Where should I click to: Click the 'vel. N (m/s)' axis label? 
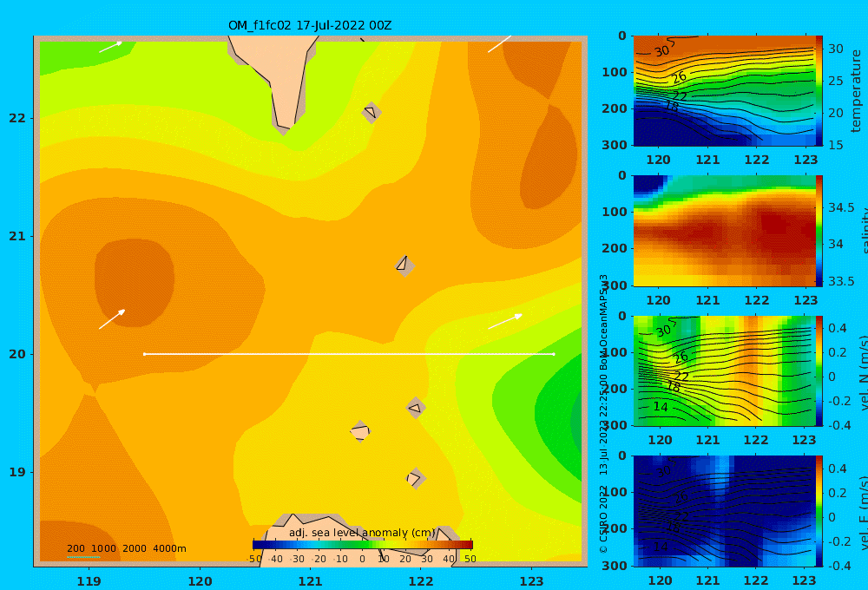(x=864, y=373)
